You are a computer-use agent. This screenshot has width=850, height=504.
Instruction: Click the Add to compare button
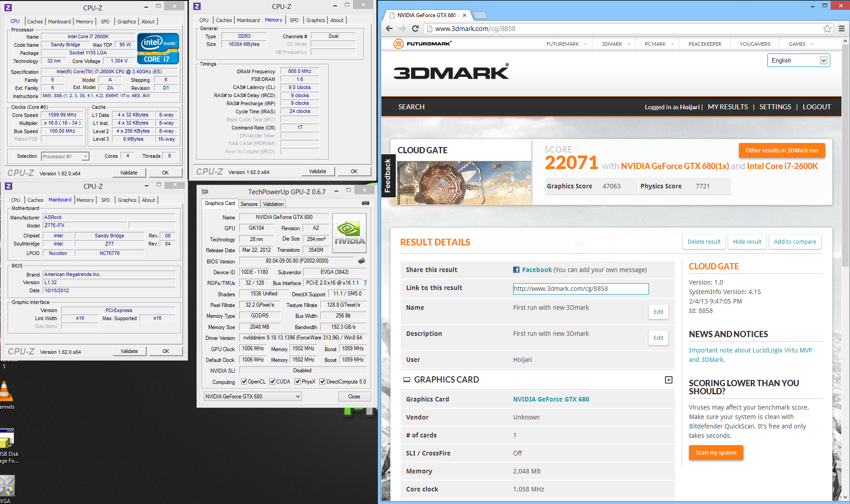click(795, 242)
